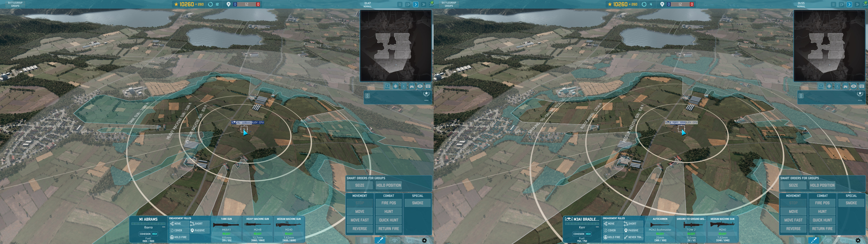Screen dimensions: 868x244
Task: Open Battlegroup Groups in right screenshot
Action: tap(449, 4)
